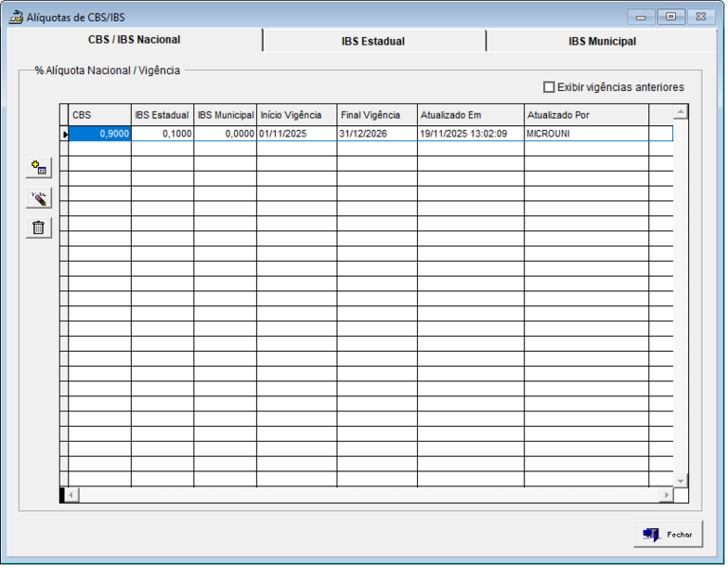Viewport: 728px width, 568px height.
Task: Click the edit record pencil icon
Action: 39,198
